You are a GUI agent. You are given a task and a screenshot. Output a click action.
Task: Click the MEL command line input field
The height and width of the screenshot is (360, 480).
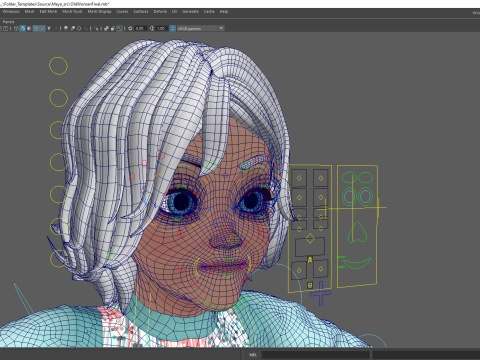(315, 355)
